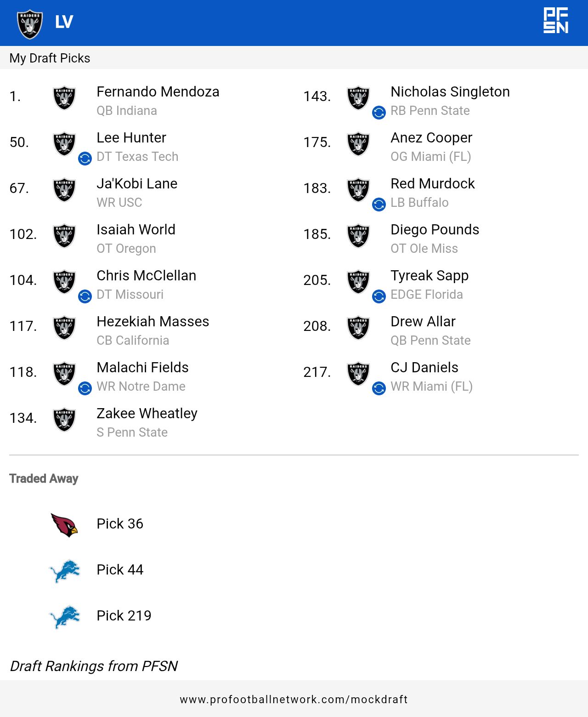Click the trade icon next to Nicholas Singleton
The image size is (588, 717).
[379, 113]
